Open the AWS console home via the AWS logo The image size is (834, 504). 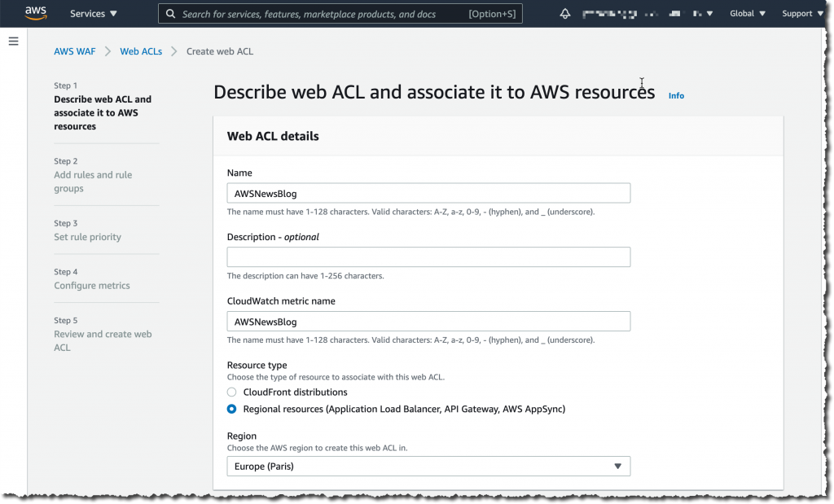33,13
